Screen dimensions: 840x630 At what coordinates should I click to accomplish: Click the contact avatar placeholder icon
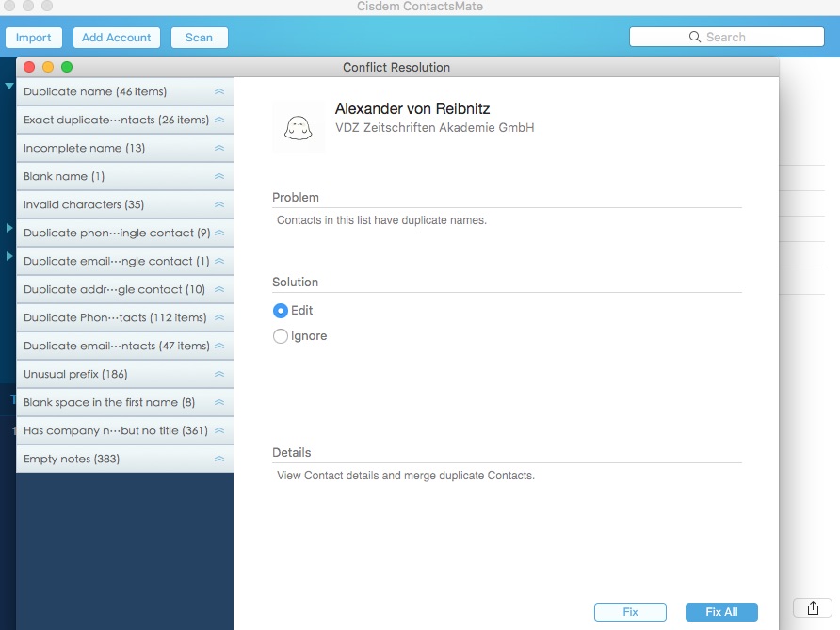pos(298,127)
